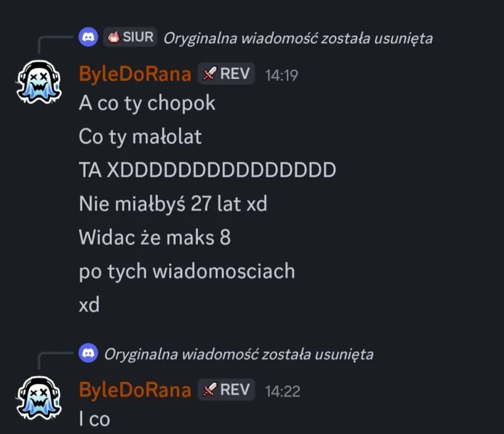Select the message "A co ty chopok"
Viewport: 504px width, 434px height.
tap(147, 103)
